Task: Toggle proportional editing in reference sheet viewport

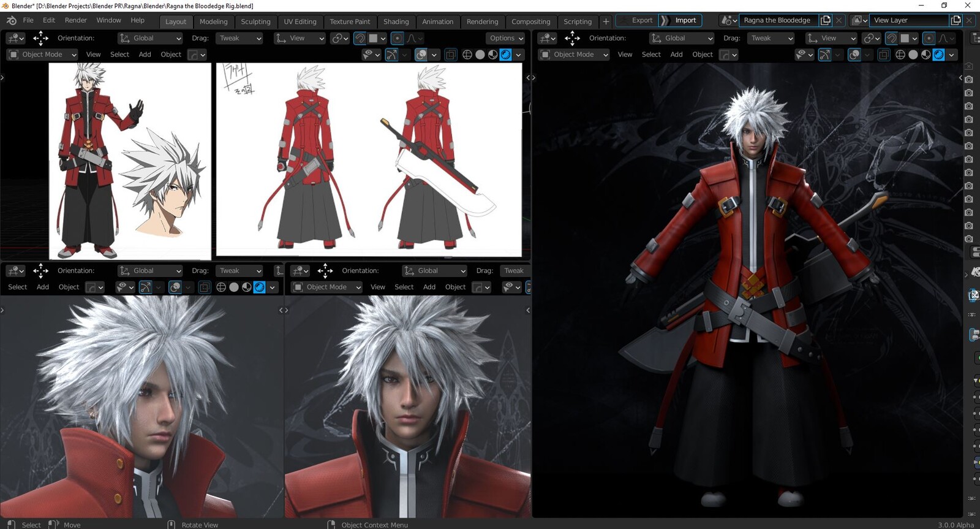Action: point(397,38)
